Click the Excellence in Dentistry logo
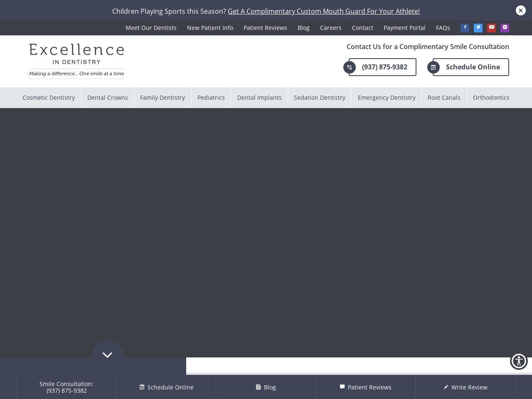 click(76, 61)
